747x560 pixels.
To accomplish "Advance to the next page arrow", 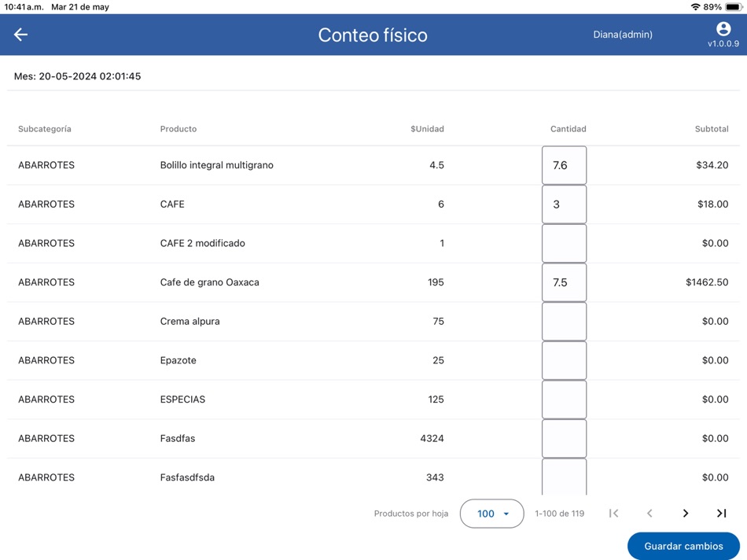I will point(685,513).
